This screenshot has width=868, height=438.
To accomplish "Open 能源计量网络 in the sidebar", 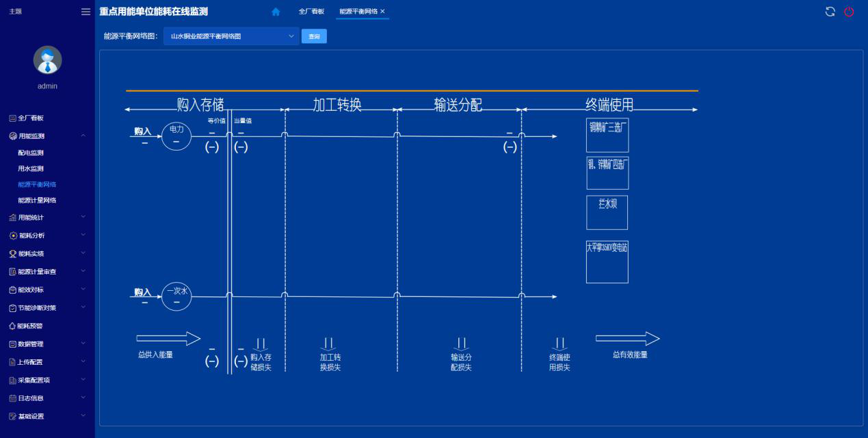I will [x=37, y=201].
